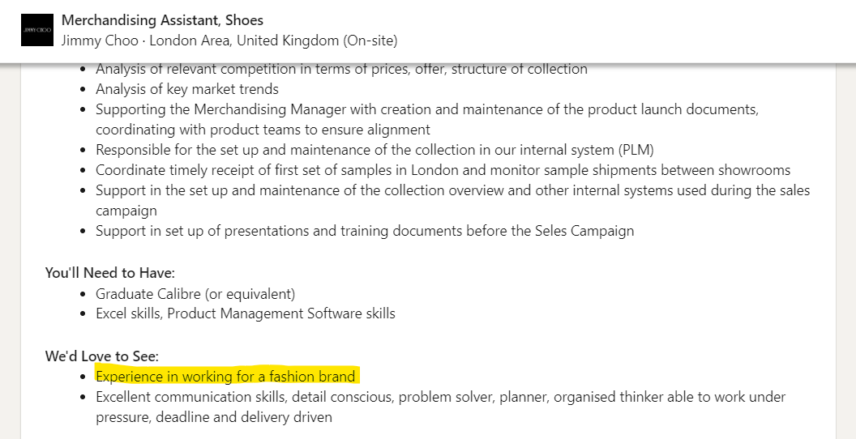This screenshot has width=856, height=439.
Task: Select the highlighted fashion brand experience line
Action: pyautogui.click(x=225, y=376)
